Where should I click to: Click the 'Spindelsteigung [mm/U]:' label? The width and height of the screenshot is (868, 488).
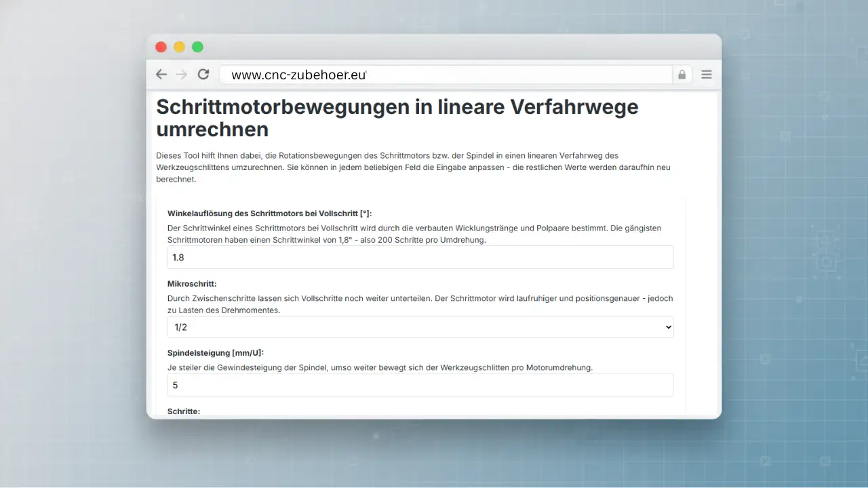(216, 353)
